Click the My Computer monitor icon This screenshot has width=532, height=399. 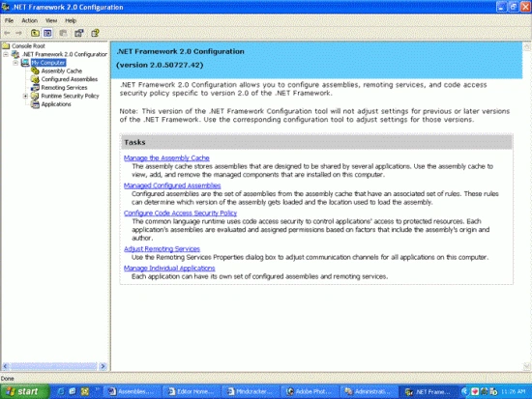tap(25, 63)
